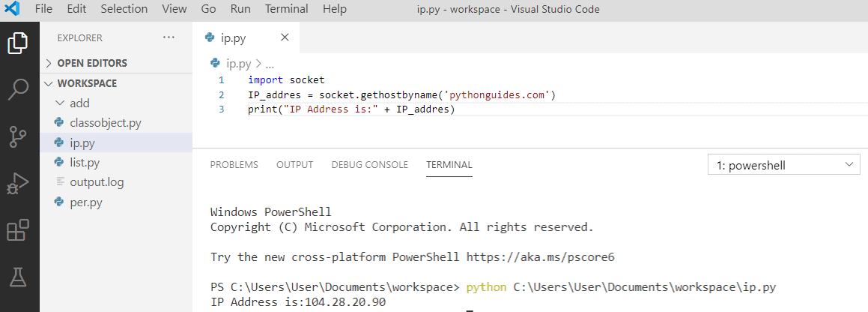Viewport: 868px width, 312px height.
Task: Click line number 2 in the gutter
Action: pyautogui.click(x=222, y=94)
